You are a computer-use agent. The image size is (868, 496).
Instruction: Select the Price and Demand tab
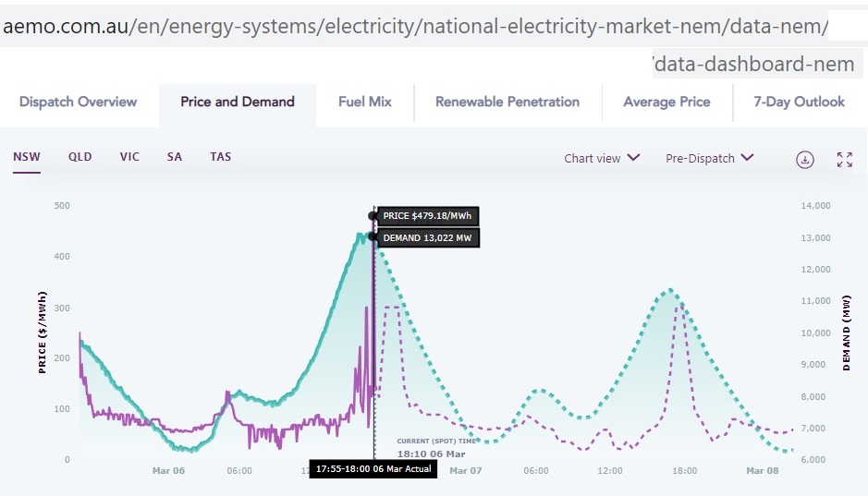pyautogui.click(x=238, y=102)
